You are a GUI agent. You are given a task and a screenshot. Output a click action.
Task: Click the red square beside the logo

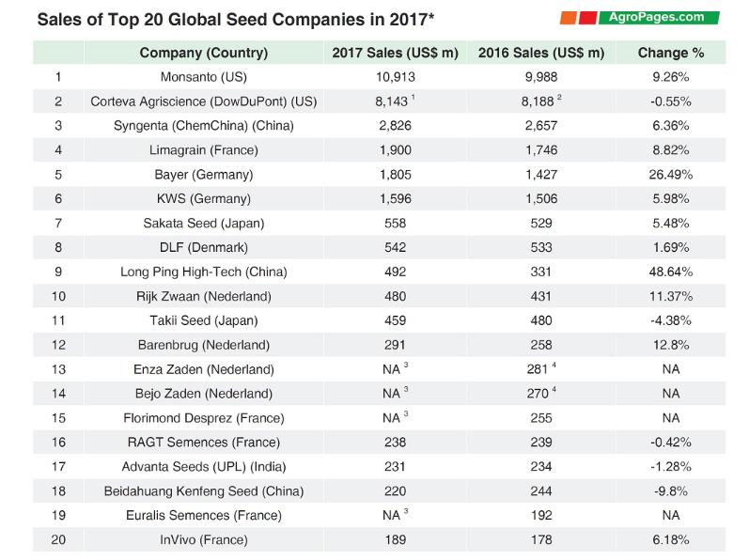(x=587, y=18)
